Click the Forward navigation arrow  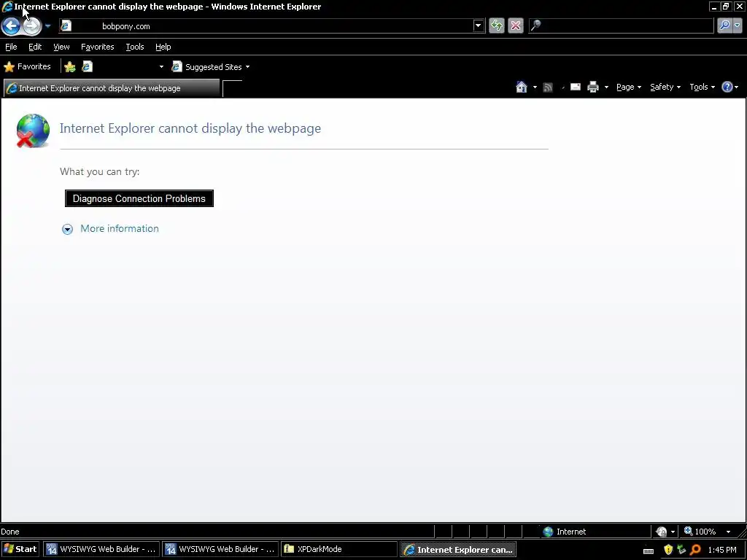[x=32, y=26]
